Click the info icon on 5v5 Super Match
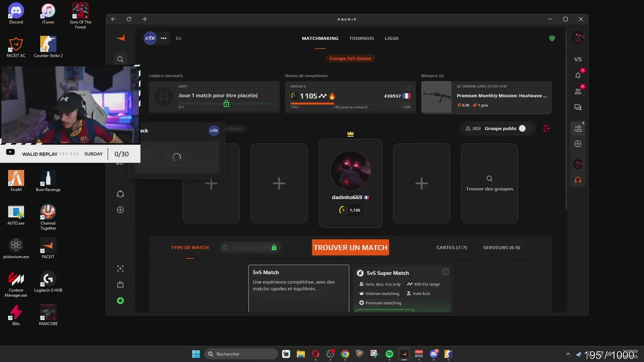The height and width of the screenshot is (362, 644). point(445,272)
